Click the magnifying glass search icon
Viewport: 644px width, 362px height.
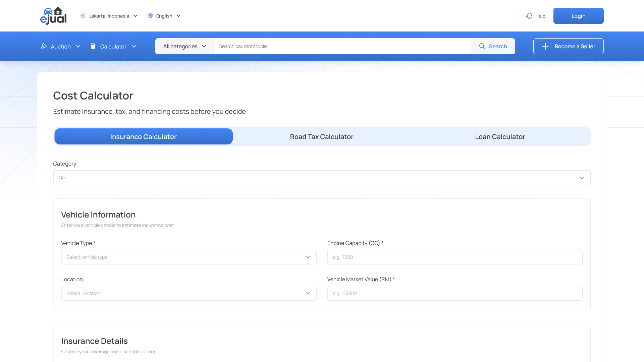482,46
